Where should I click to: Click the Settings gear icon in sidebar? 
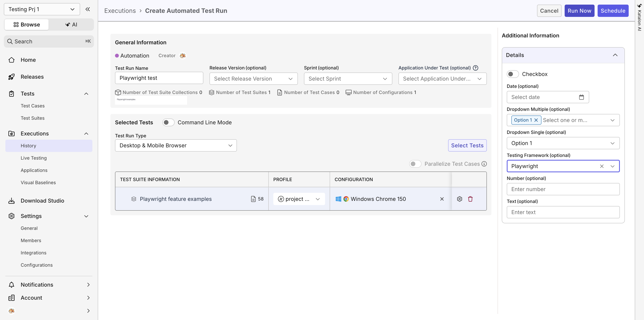pyautogui.click(x=11, y=216)
